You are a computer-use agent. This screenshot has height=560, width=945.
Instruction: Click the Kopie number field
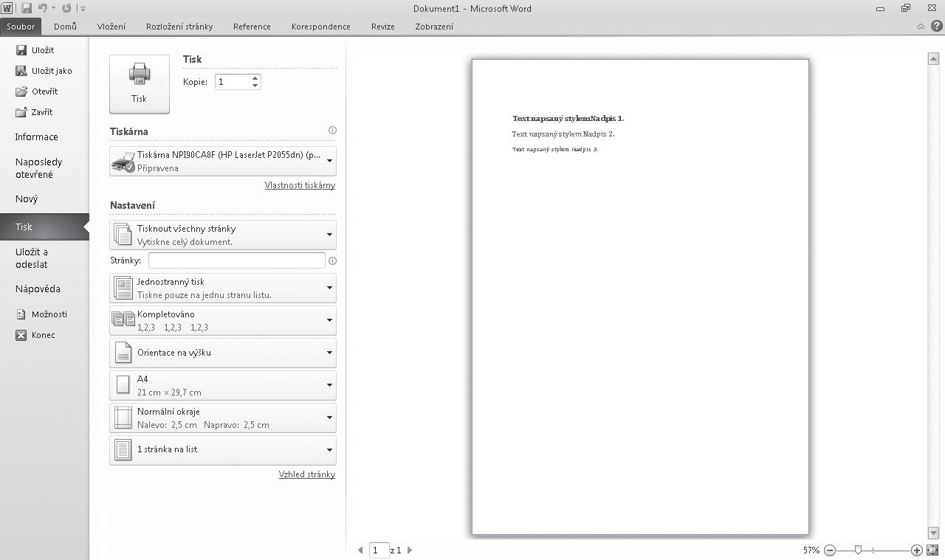[x=232, y=82]
